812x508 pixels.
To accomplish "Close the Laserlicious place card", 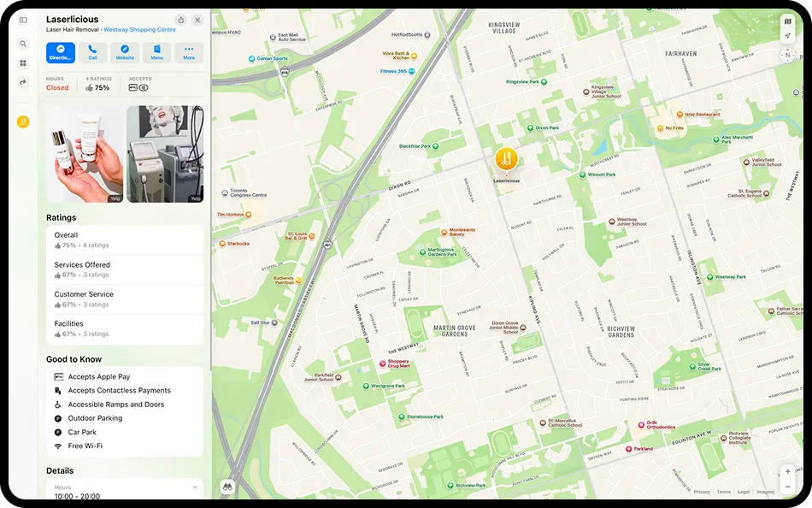I will click(197, 21).
